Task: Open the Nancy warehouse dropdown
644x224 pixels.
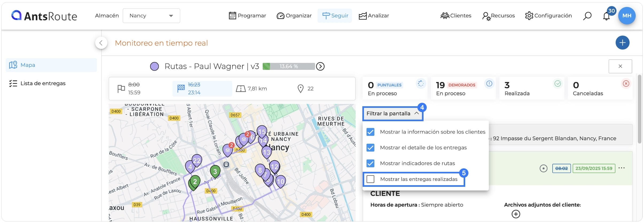Action: pos(151,16)
